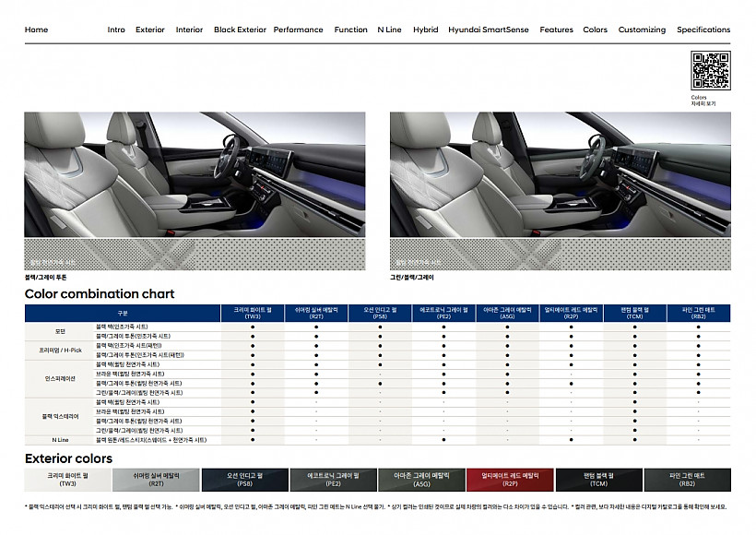Viewport: 756px width, 535px height.
Task: Click the Colors QR code
Action: (711, 70)
